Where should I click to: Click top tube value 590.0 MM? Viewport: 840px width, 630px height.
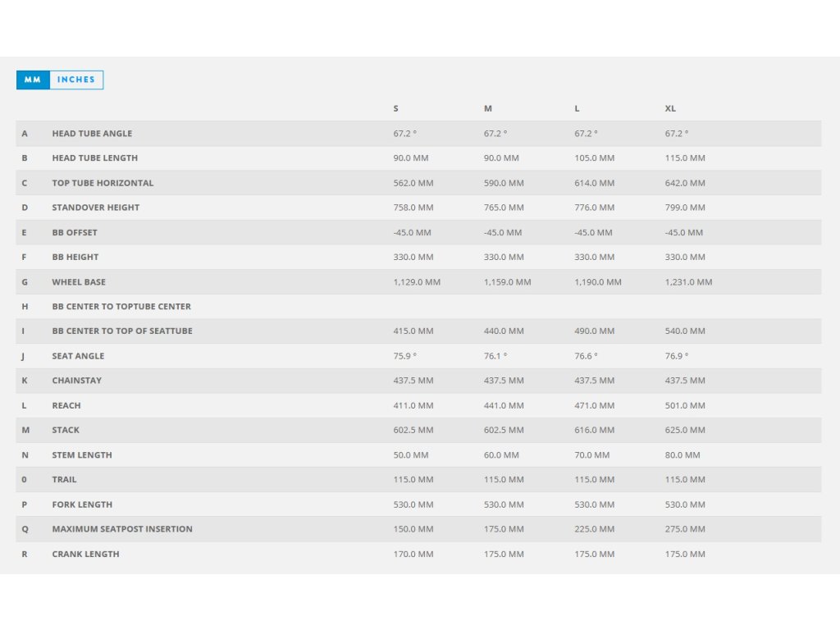pos(504,183)
